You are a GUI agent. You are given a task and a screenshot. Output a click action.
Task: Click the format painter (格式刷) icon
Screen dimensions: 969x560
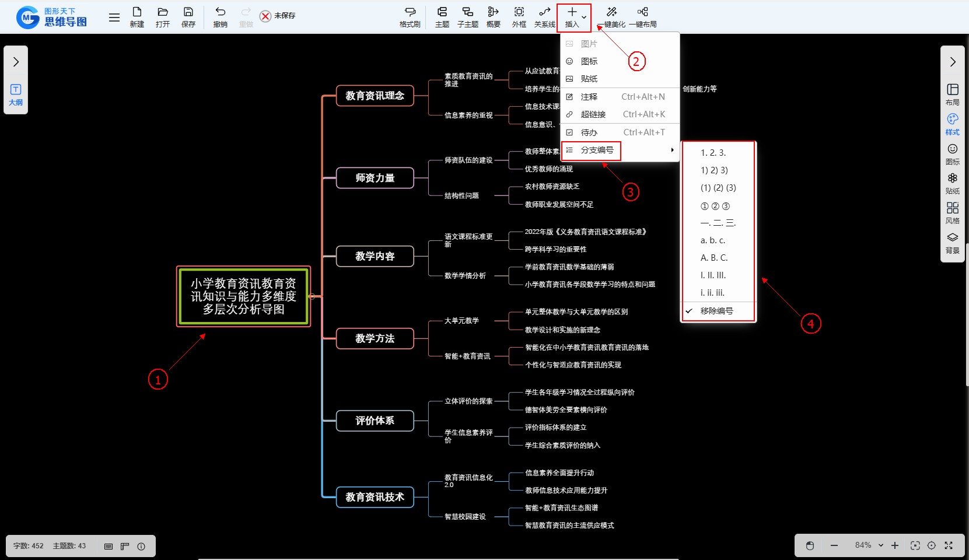click(410, 16)
